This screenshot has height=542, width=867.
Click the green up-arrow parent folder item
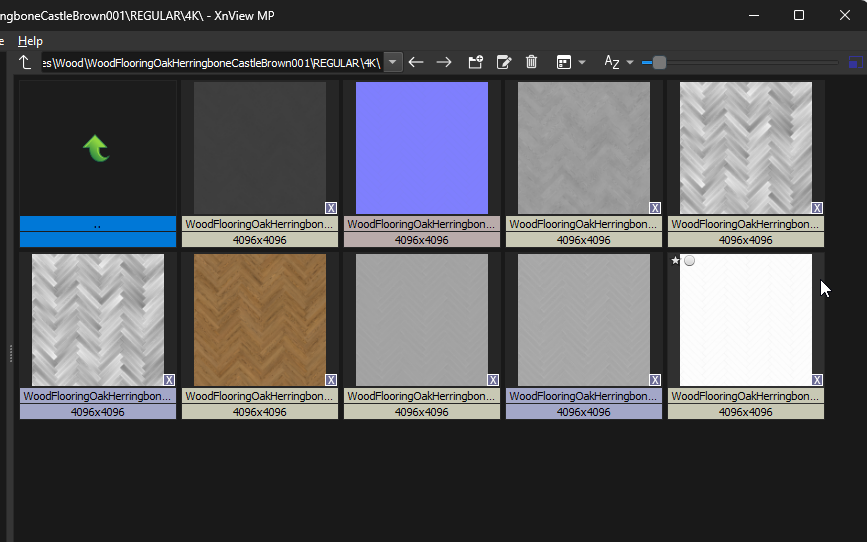click(x=96, y=148)
